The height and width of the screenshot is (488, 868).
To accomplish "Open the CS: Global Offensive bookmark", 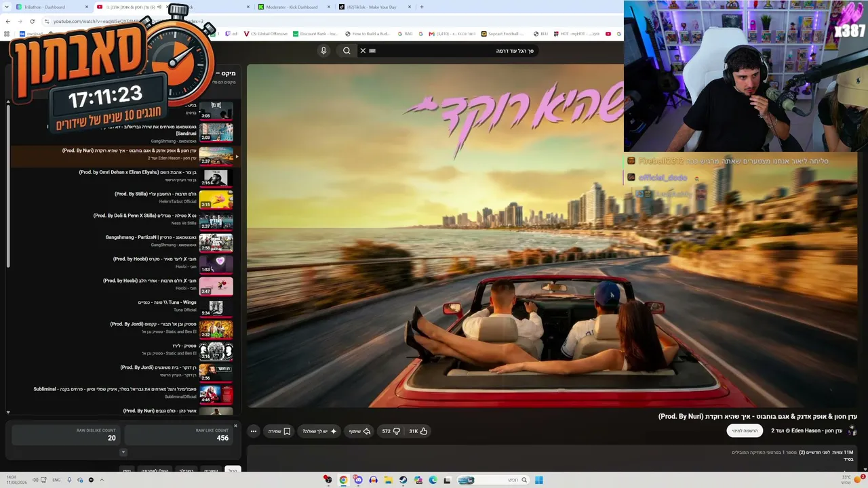I will pos(265,34).
